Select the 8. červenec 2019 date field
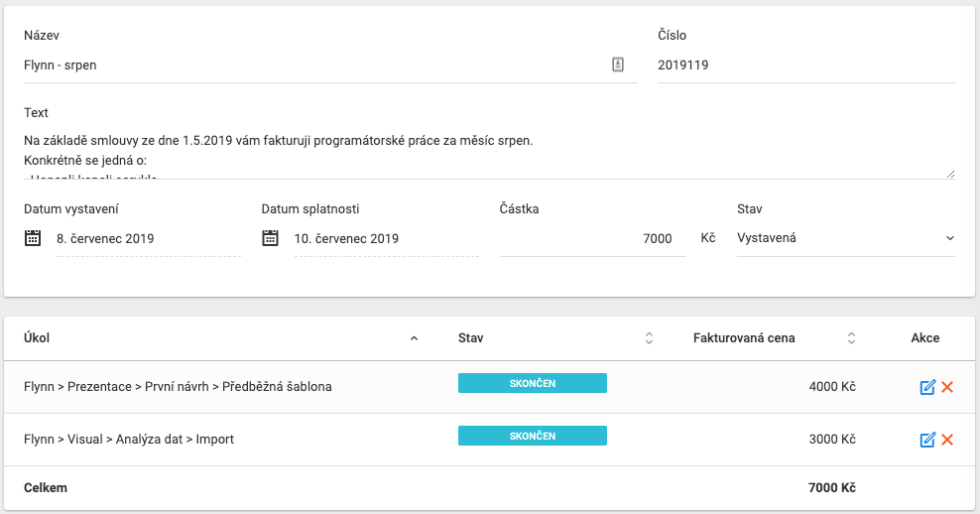 (148, 239)
